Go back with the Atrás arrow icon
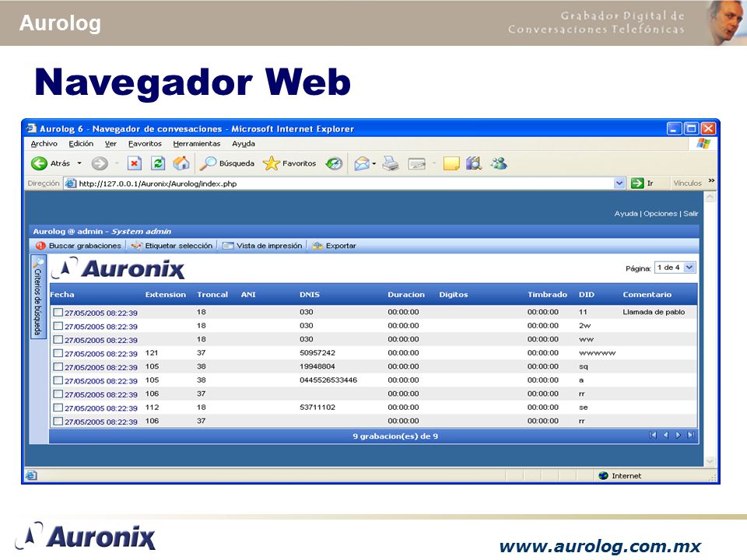 click(39, 163)
